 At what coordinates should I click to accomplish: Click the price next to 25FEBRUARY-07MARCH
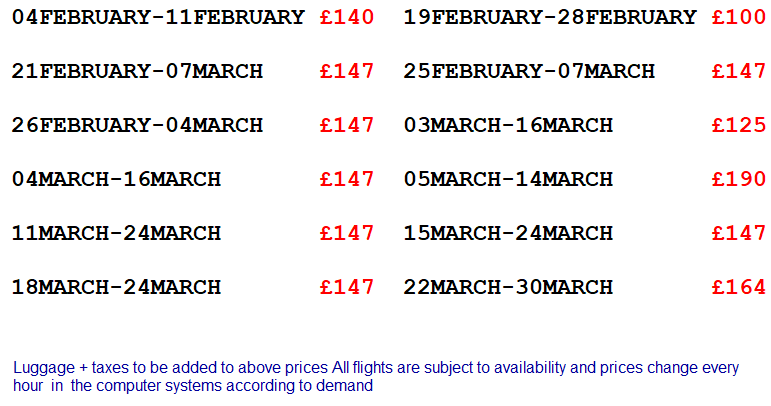click(738, 71)
